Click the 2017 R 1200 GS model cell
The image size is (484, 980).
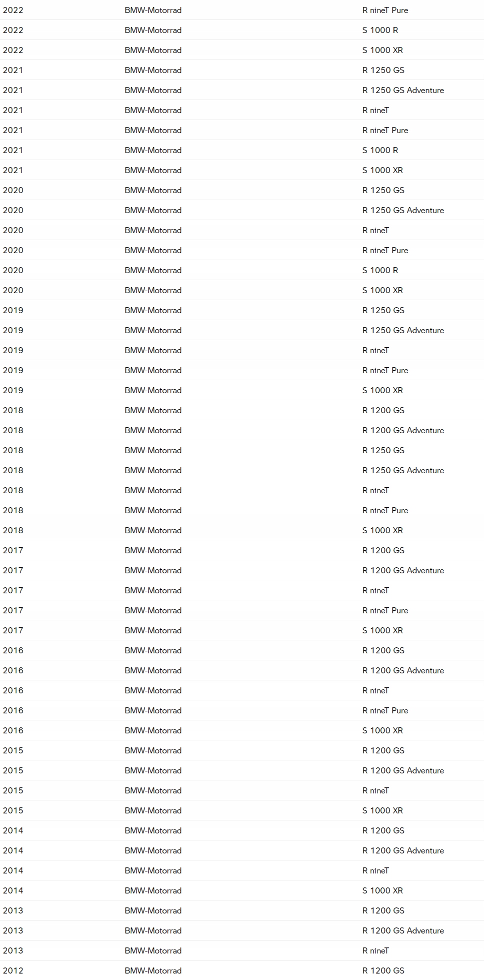click(383, 550)
